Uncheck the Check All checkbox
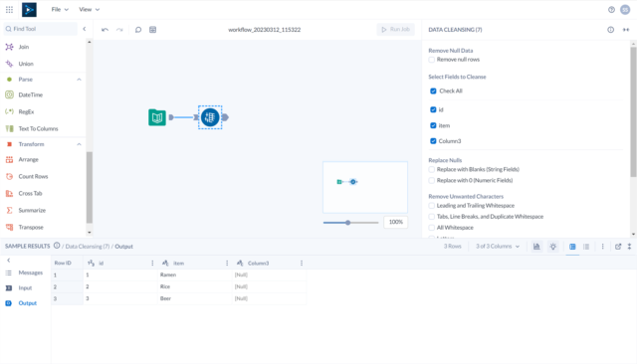637x364 pixels. click(x=433, y=91)
